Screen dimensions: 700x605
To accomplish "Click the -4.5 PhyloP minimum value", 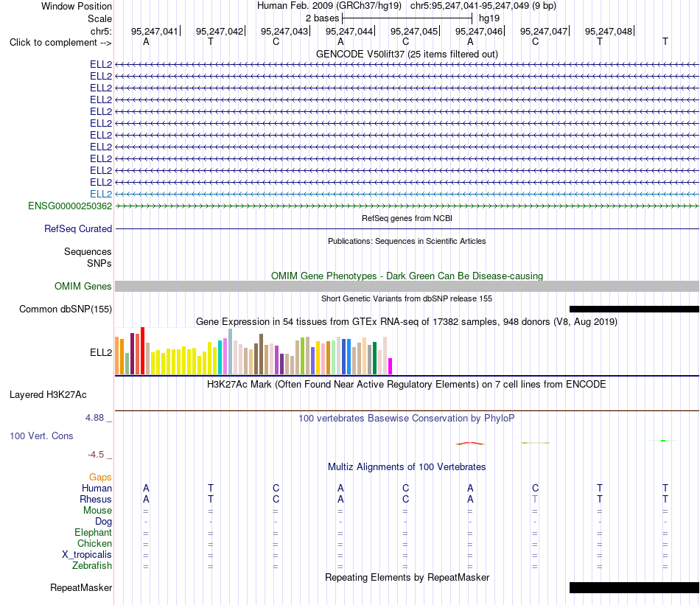I will 96,455.
